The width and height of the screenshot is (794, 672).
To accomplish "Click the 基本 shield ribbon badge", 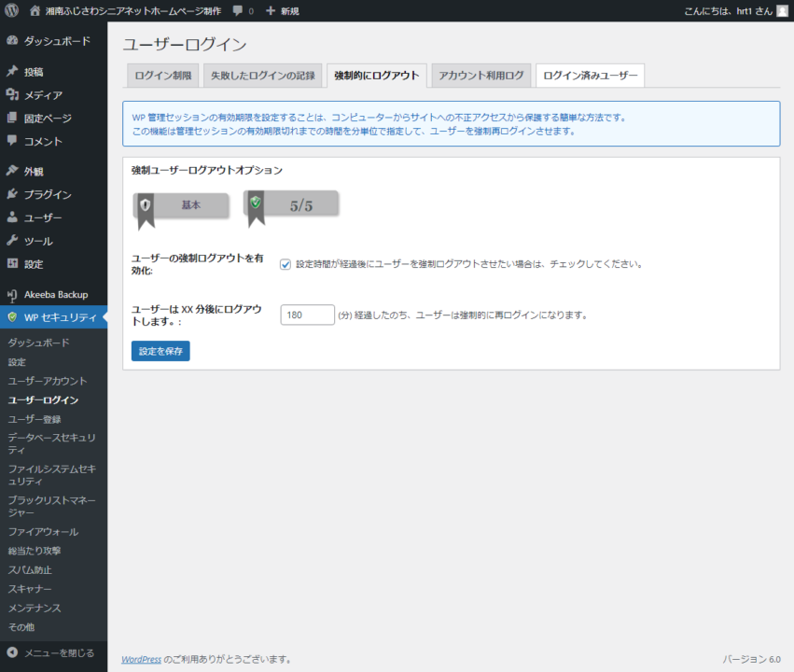I will (181, 211).
